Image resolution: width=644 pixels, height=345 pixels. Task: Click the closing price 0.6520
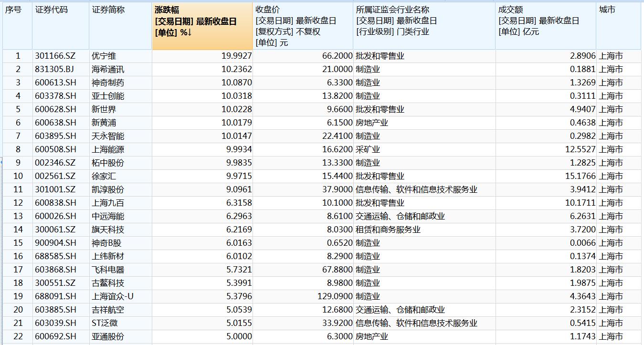click(340, 243)
